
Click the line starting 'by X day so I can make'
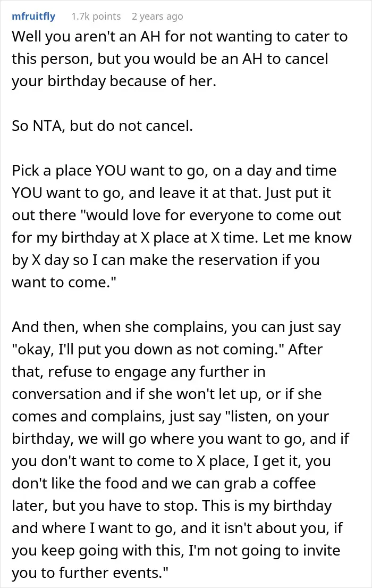coord(166,260)
